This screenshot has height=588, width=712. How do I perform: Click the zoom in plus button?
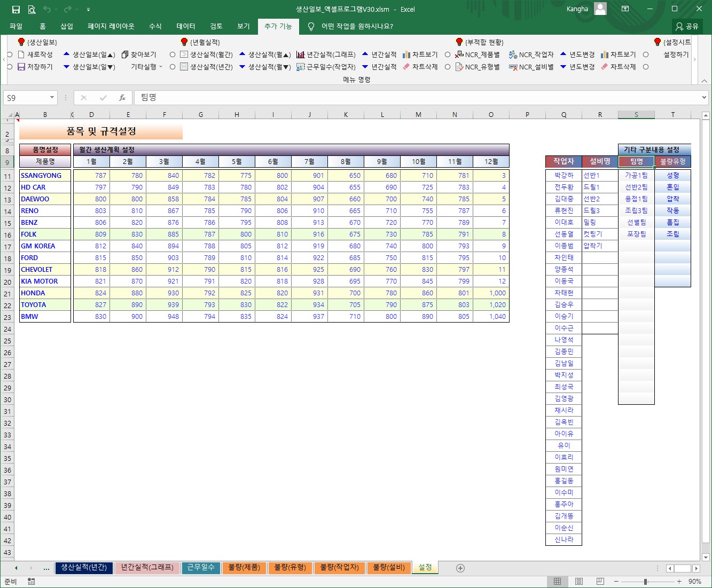(679, 581)
